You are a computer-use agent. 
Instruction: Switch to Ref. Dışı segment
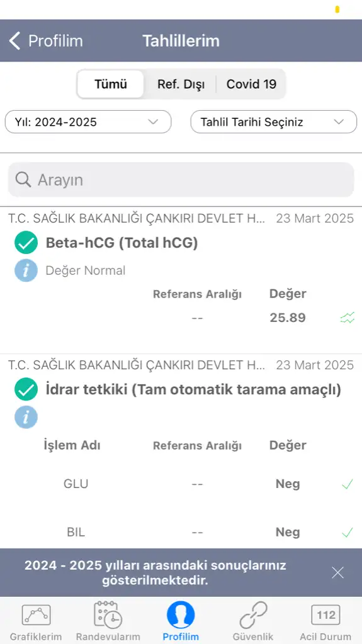181,84
